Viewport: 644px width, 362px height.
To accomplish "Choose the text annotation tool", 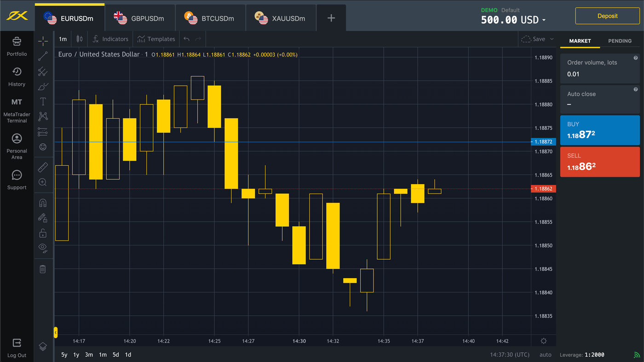I will coord(43,101).
